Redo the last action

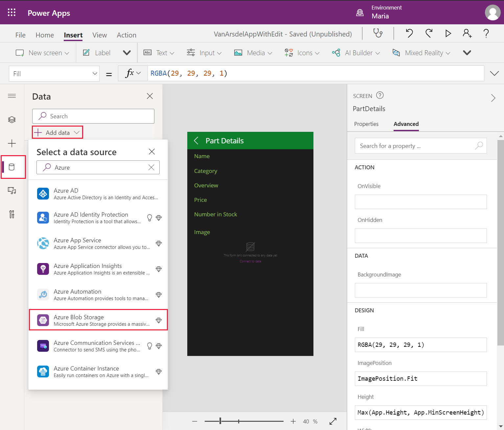pyautogui.click(x=428, y=33)
